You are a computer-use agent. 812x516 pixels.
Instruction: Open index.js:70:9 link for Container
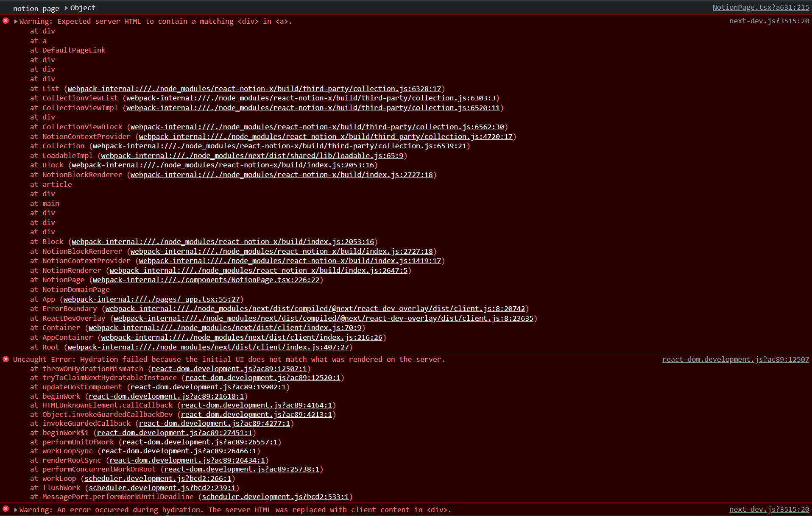point(225,327)
